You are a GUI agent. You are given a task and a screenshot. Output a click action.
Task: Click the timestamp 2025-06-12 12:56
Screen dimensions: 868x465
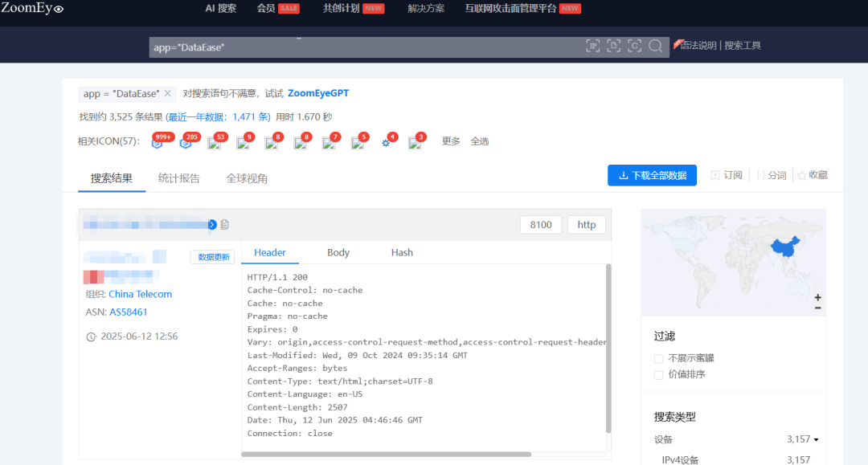139,337
